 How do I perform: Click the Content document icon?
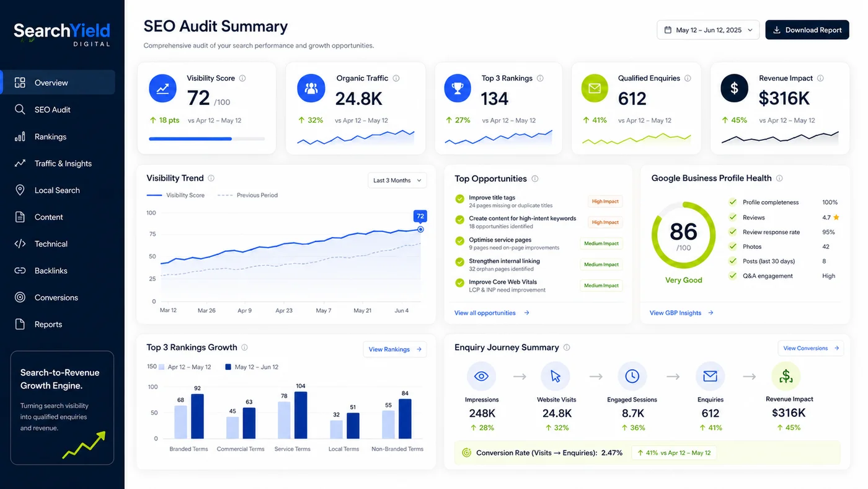(x=20, y=217)
